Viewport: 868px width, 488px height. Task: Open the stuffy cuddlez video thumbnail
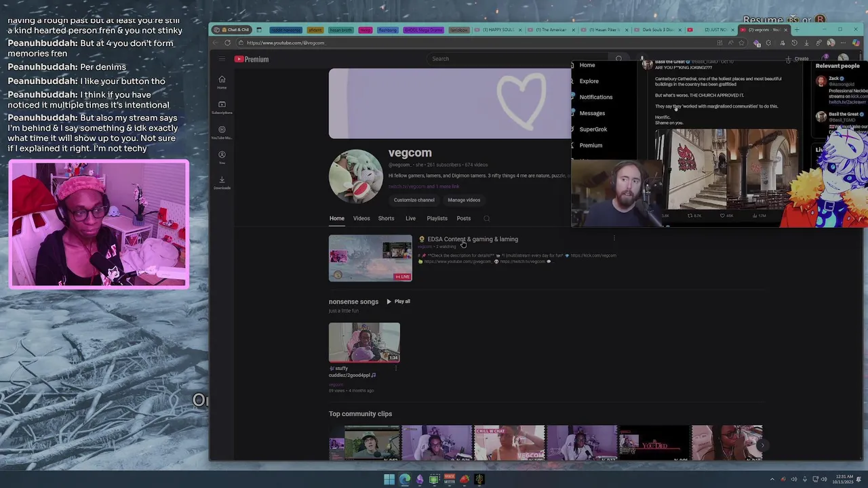364,342
